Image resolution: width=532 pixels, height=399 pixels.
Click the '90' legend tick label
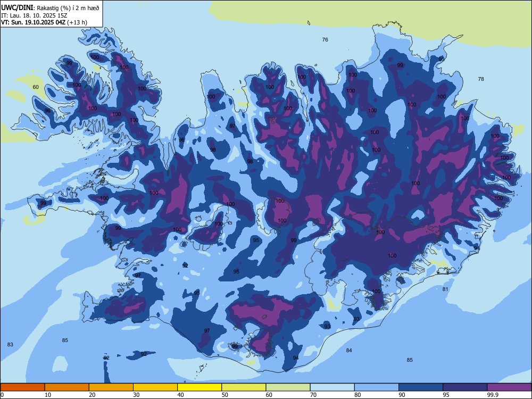coord(402,395)
